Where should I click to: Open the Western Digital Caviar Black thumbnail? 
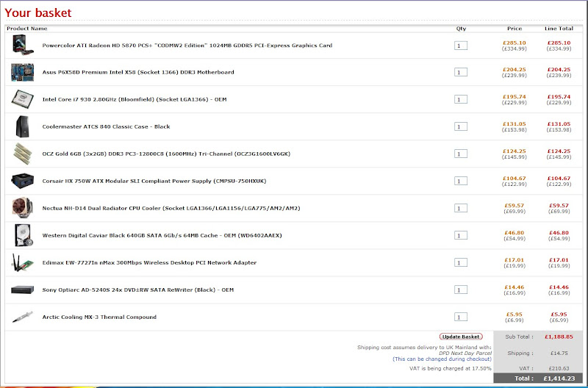click(x=24, y=235)
